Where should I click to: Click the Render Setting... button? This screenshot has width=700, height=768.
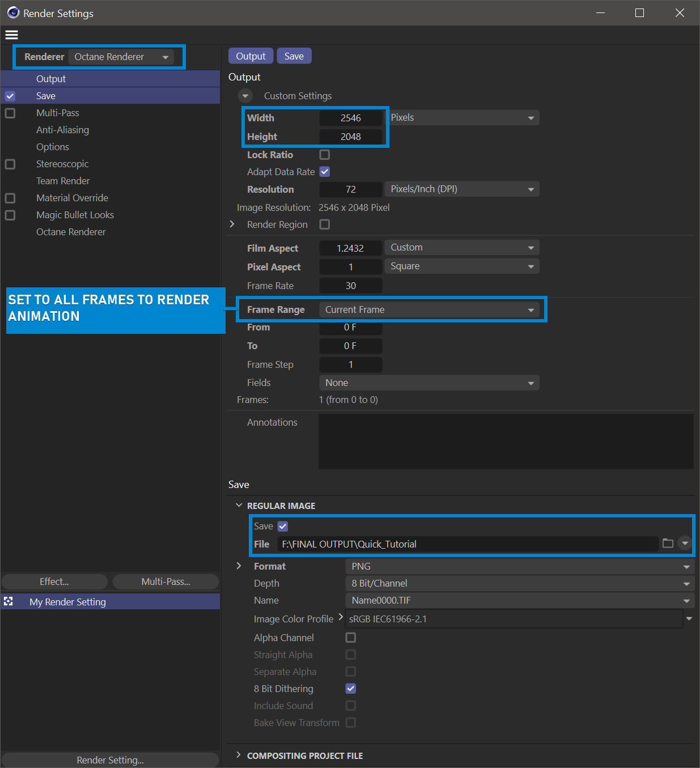coord(110,760)
